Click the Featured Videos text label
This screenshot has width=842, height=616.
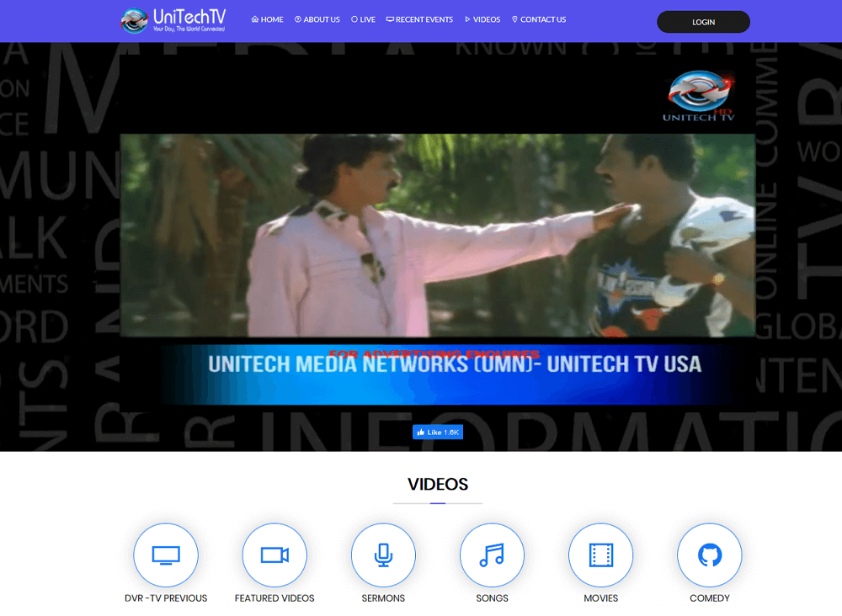click(x=274, y=598)
